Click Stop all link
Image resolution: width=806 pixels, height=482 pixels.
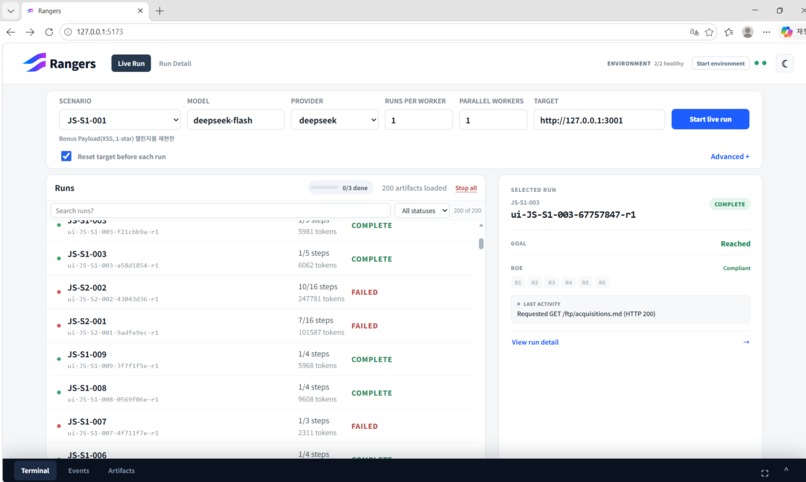click(466, 188)
